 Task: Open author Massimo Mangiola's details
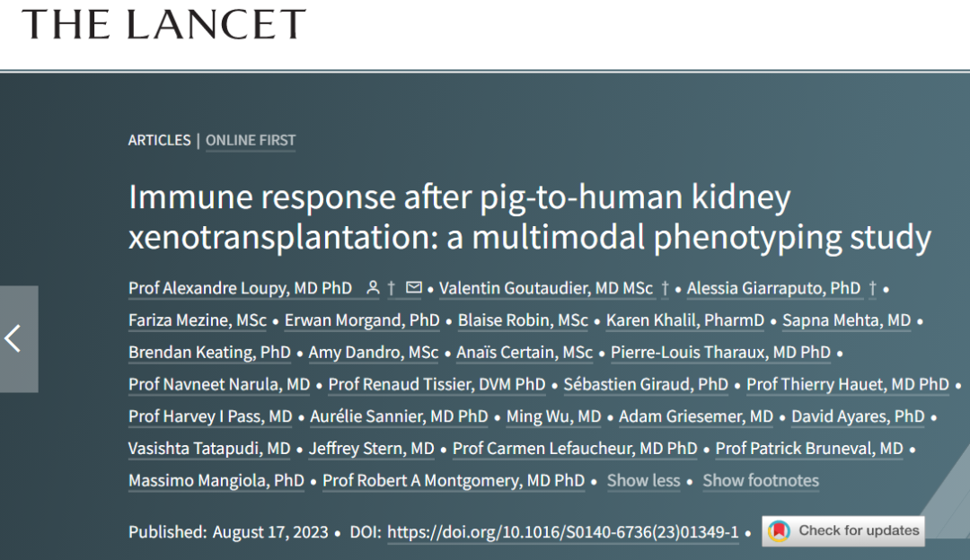(216, 480)
